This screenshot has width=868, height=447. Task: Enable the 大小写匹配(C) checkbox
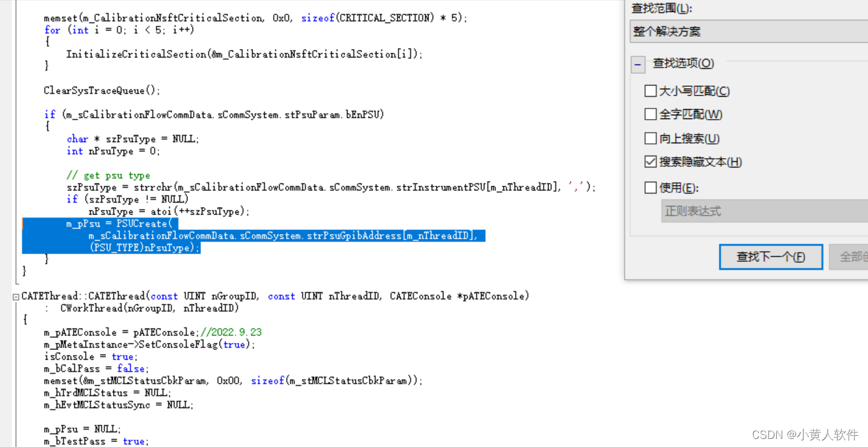click(650, 91)
